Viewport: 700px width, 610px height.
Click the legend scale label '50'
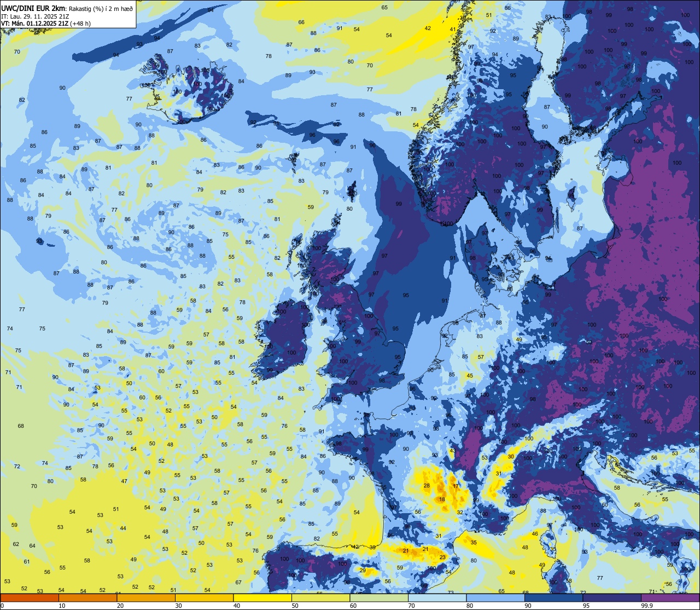tap(295, 606)
